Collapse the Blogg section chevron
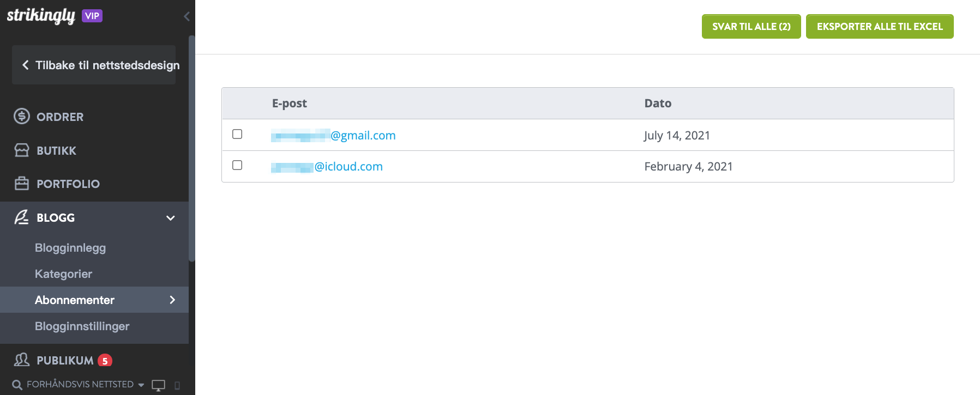 (x=171, y=218)
